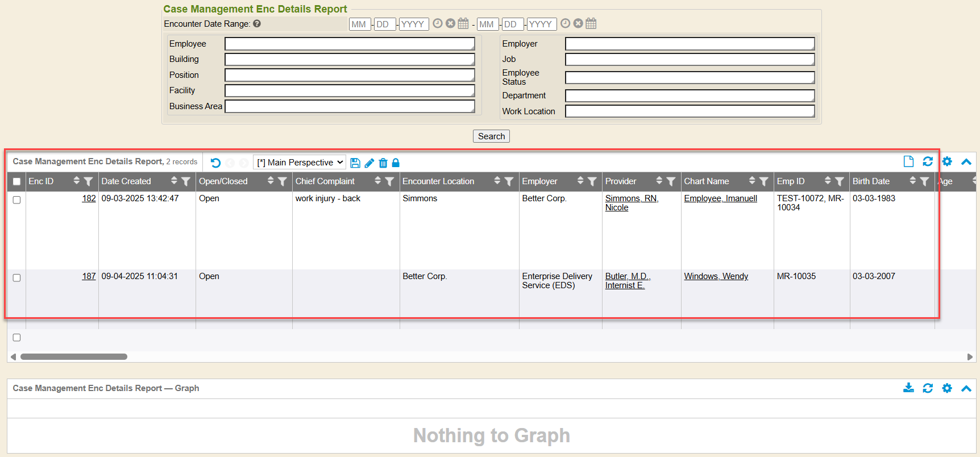Click the padlock icon beside the trash
This screenshot has height=457, width=980.
coord(396,163)
